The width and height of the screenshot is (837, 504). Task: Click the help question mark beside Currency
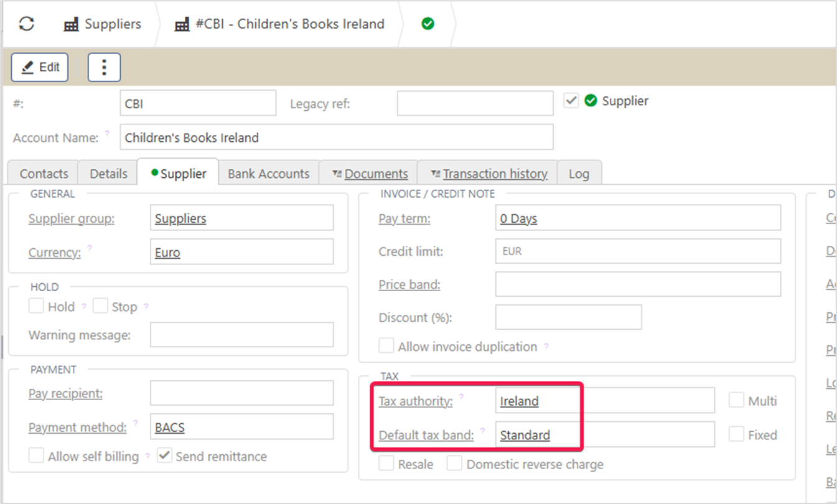[x=90, y=248]
